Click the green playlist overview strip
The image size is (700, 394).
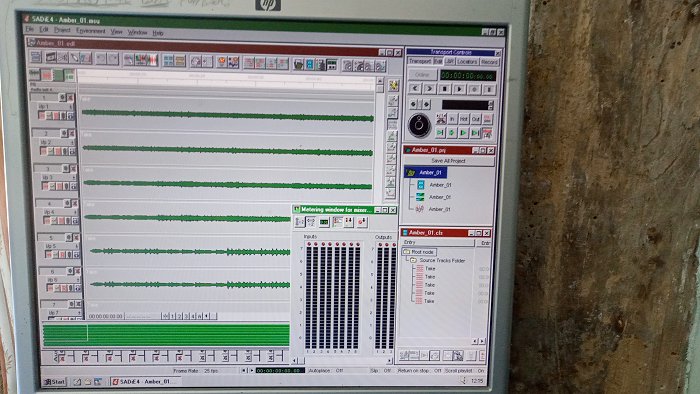pos(166,335)
